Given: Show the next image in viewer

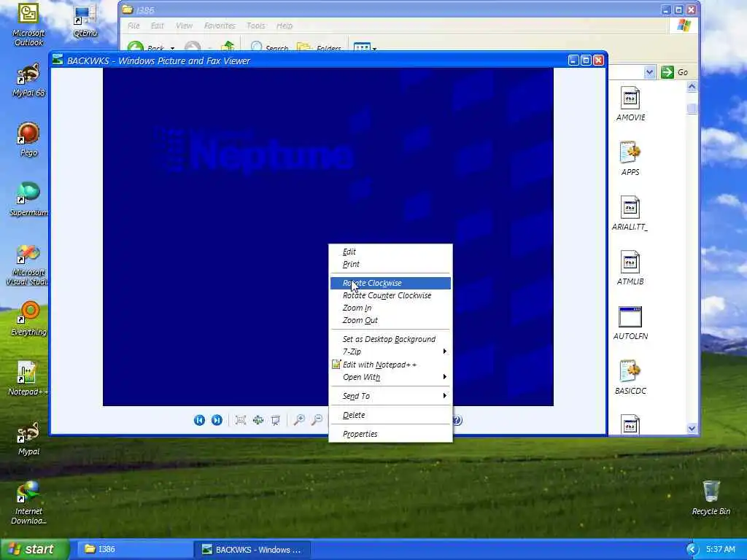Looking at the screenshot, I should pyautogui.click(x=217, y=420).
